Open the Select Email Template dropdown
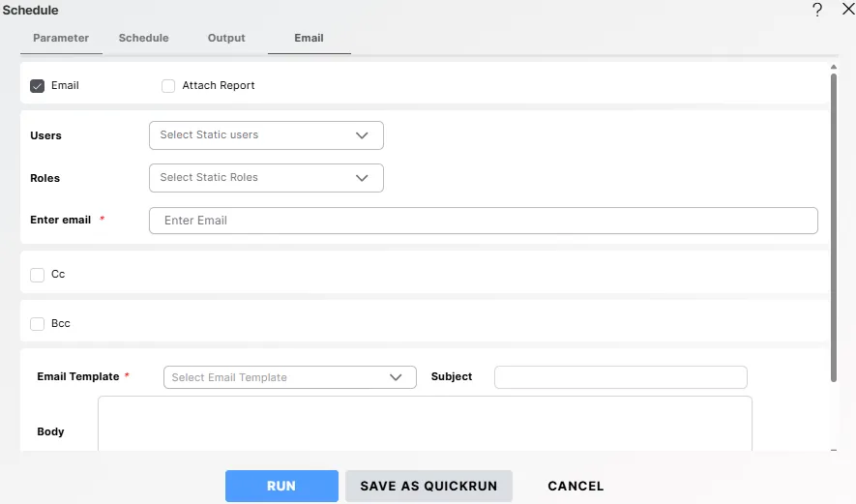The image size is (856, 504). pos(289,377)
